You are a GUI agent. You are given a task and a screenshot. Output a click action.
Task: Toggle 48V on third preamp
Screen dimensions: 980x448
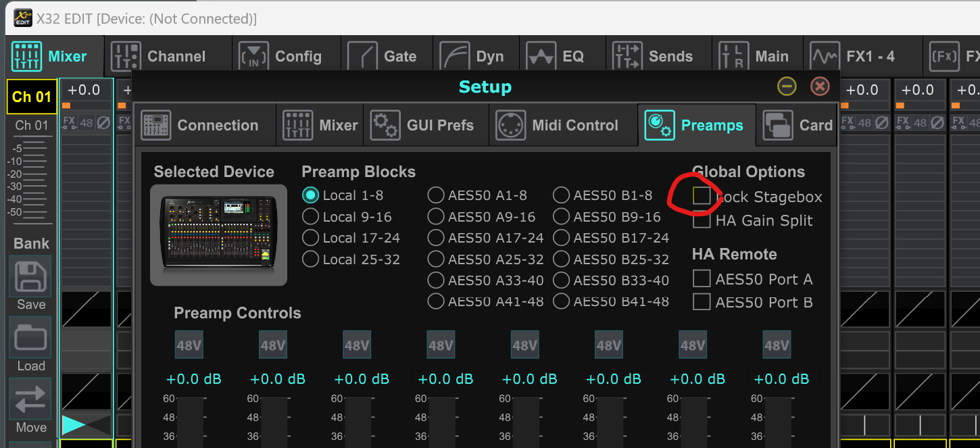pyautogui.click(x=357, y=345)
